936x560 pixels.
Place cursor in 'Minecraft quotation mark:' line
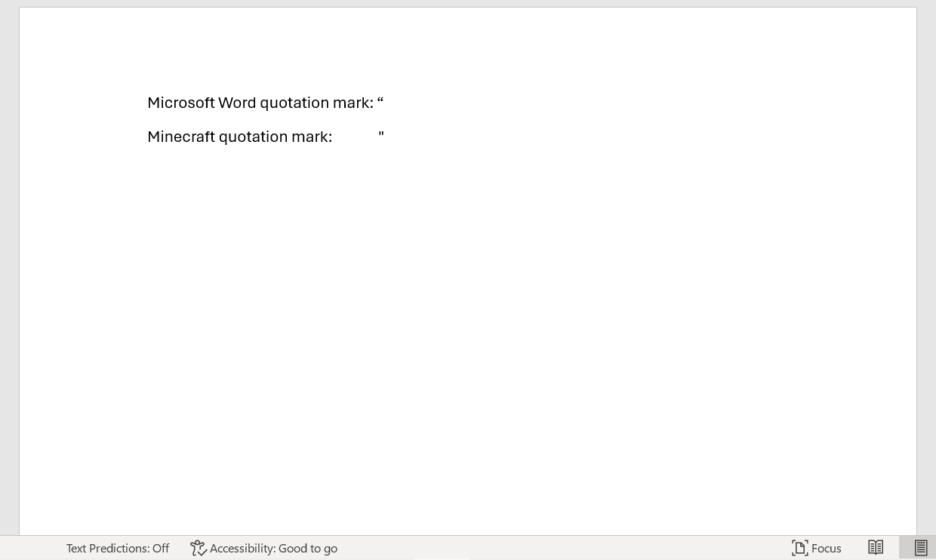(x=240, y=137)
